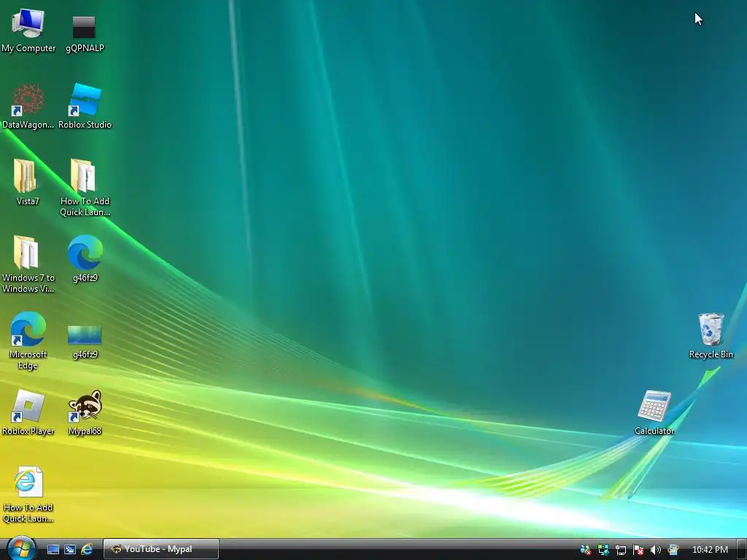The height and width of the screenshot is (560, 747).
Task: Click the tray icon left of the clock
Action: [x=673, y=550]
